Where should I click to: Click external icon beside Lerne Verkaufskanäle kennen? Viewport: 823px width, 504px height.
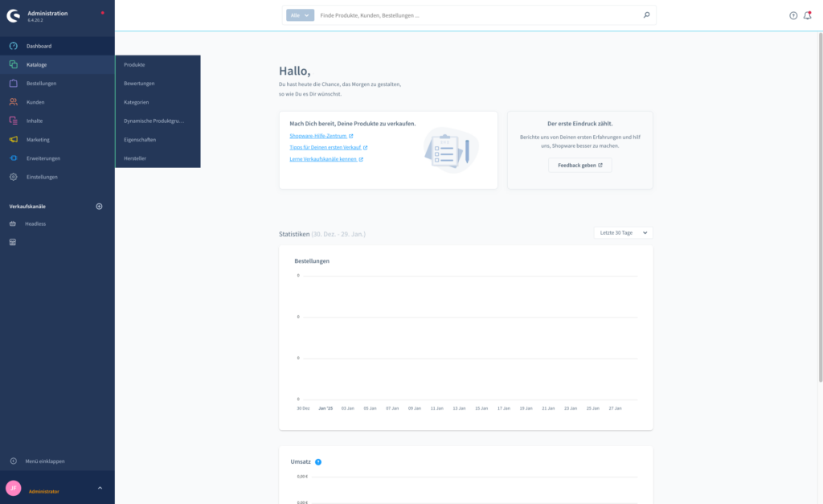click(361, 159)
